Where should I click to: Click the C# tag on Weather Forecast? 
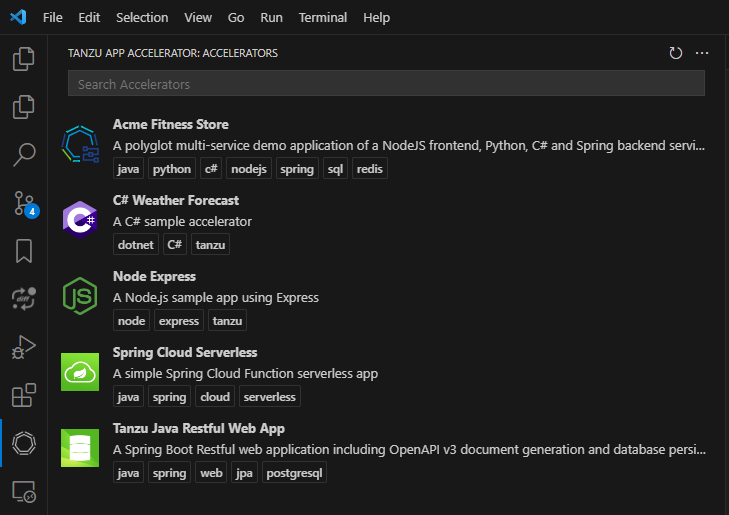(x=174, y=244)
